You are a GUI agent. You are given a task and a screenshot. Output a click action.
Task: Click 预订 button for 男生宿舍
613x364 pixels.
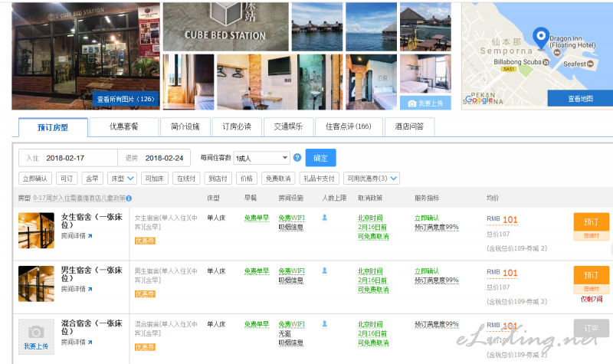pos(591,275)
